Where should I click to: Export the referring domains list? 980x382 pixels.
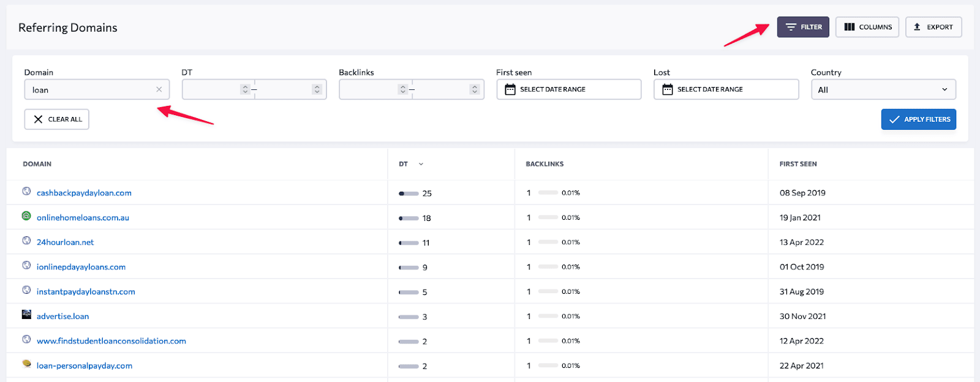click(x=933, y=27)
